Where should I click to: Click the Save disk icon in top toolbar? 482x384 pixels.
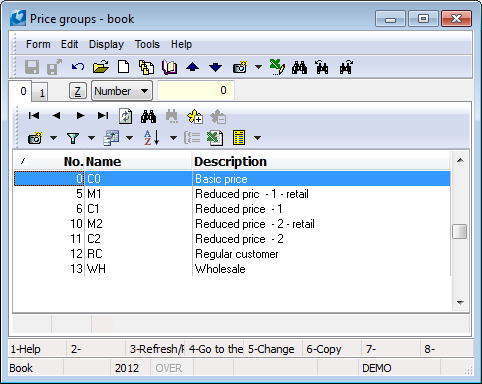click(x=32, y=67)
